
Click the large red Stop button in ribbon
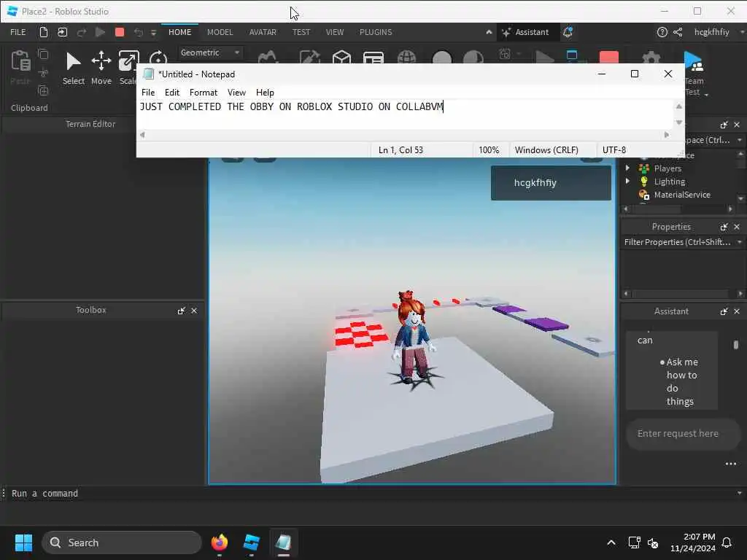tap(609, 57)
